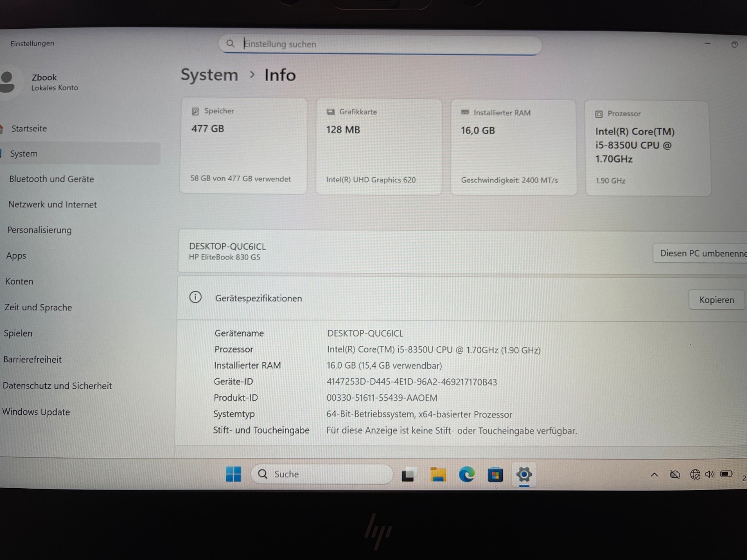Image resolution: width=747 pixels, height=560 pixels.
Task: Click the Installierter RAM card icon
Action: [x=465, y=112]
